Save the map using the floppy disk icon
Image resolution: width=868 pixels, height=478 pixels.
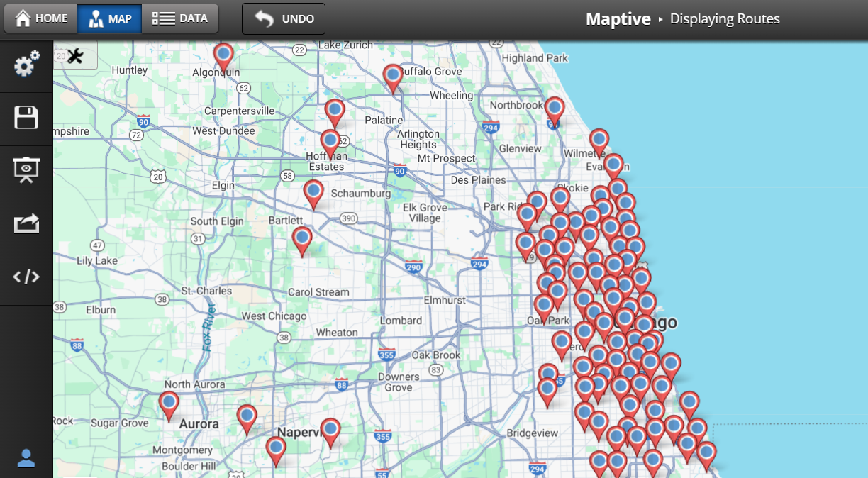click(26, 118)
